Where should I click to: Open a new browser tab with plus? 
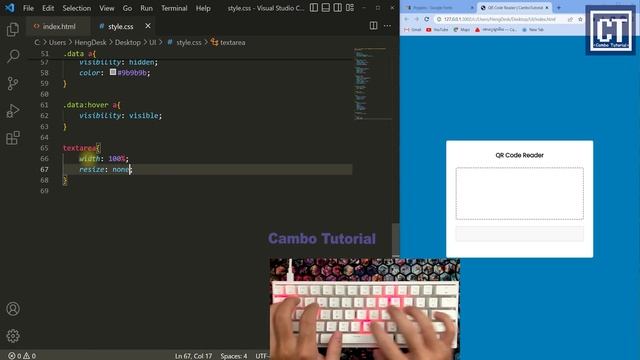click(559, 8)
